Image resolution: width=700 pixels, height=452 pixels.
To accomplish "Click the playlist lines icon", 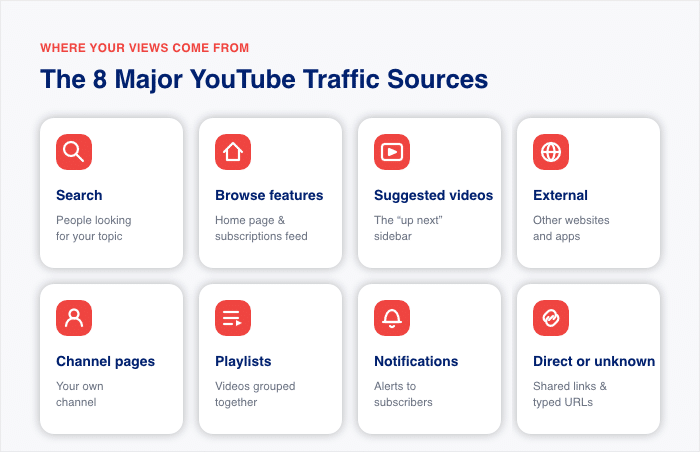I will coord(233,318).
